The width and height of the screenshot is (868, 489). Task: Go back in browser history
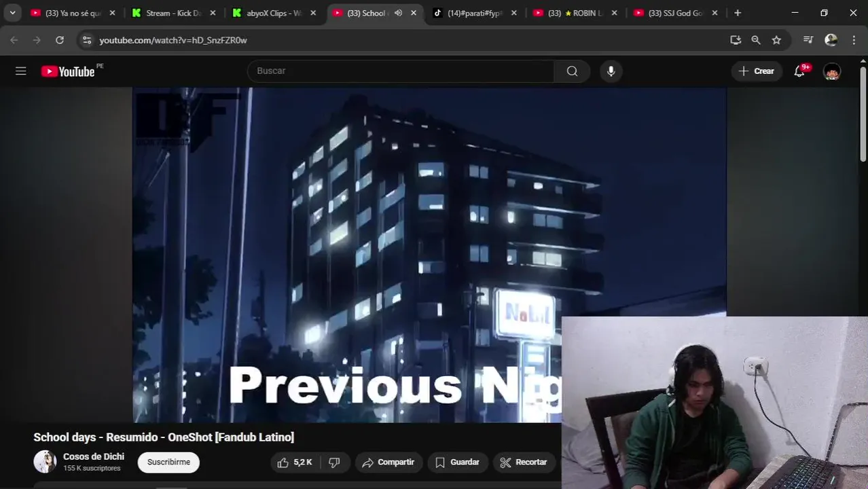click(x=14, y=40)
